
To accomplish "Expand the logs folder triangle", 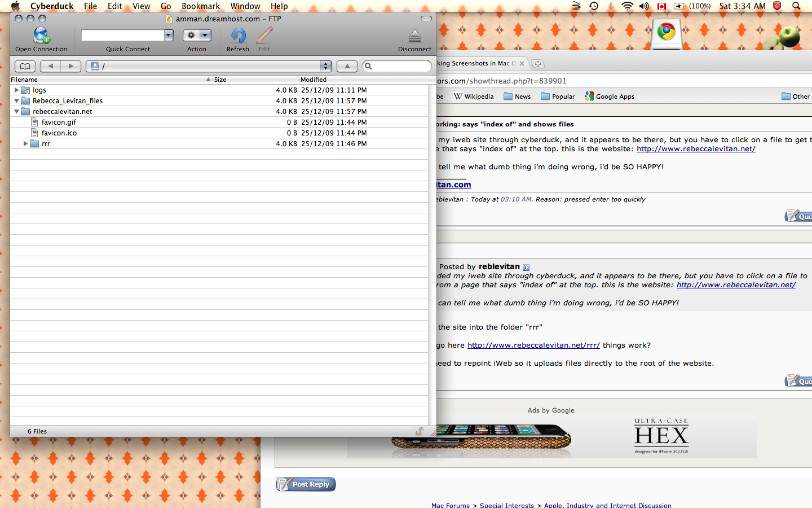I will [x=16, y=90].
